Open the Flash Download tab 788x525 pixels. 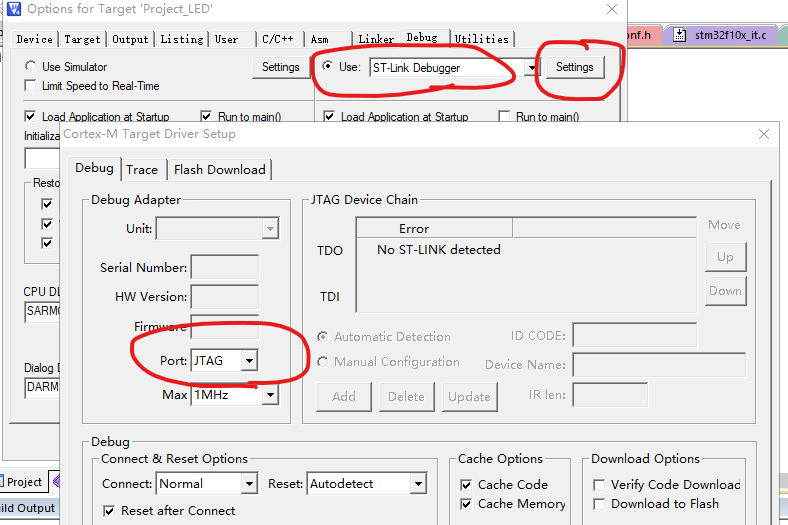click(220, 170)
